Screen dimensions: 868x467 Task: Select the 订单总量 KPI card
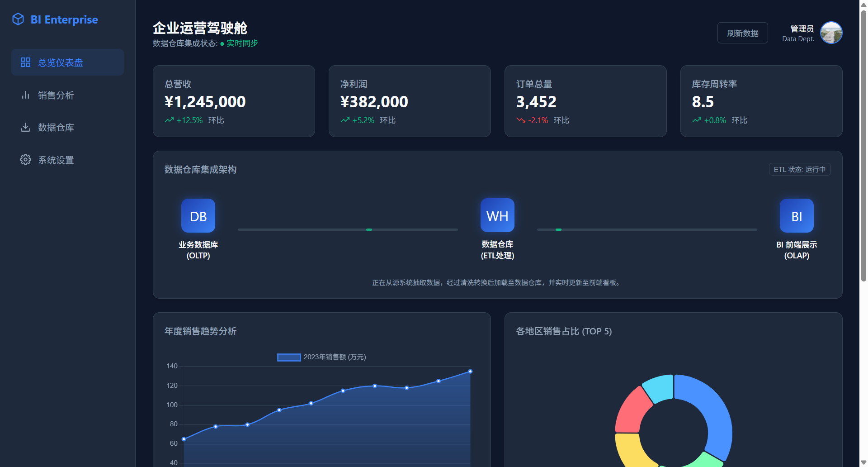pyautogui.click(x=585, y=101)
